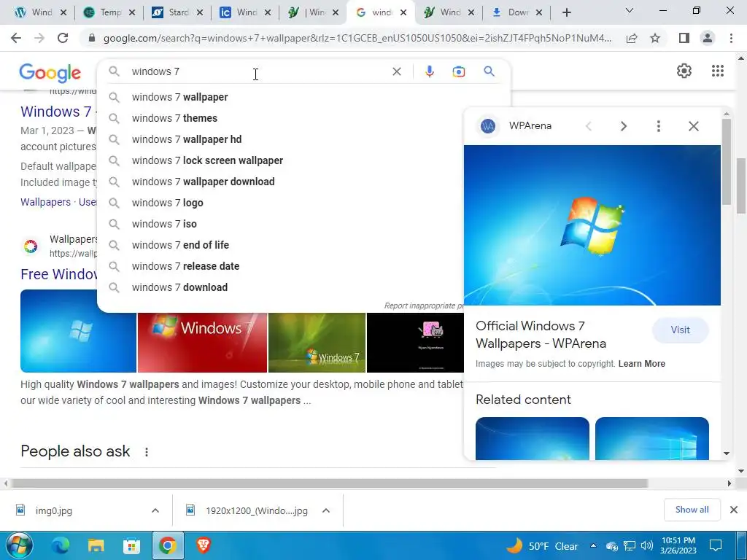747x560 pixels.
Task: Open the Windows Start menu
Action: [x=18, y=545]
